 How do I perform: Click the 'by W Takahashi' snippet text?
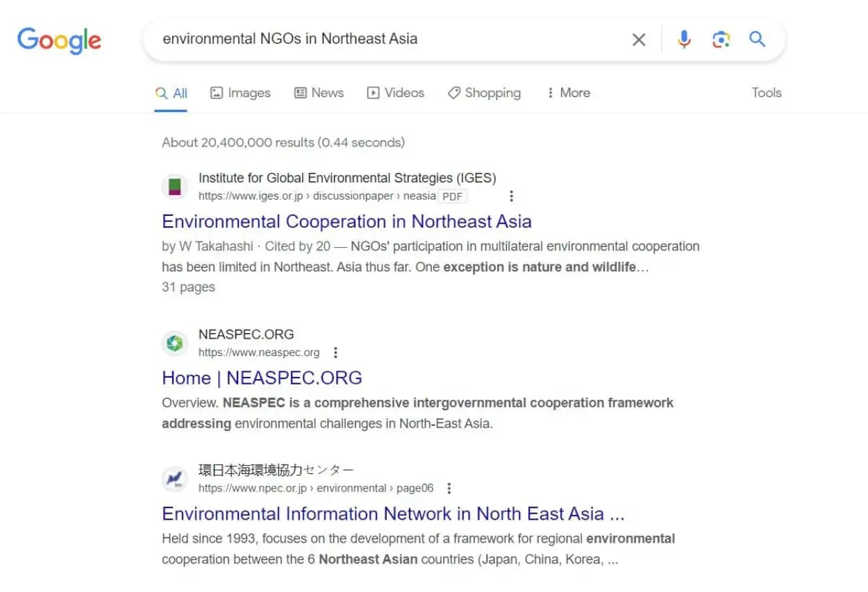click(208, 246)
